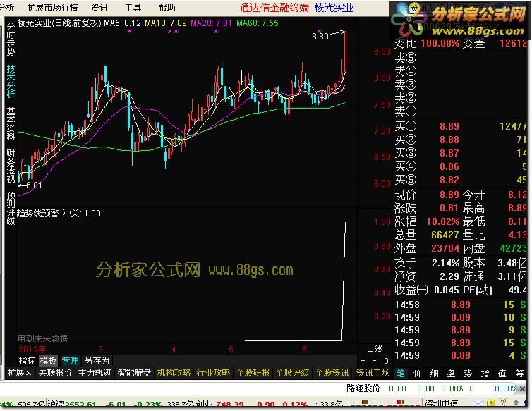Screen dimensions: 532x411
Task: Click the 6.01 low price annotation on chart
Action: point(34,185)
